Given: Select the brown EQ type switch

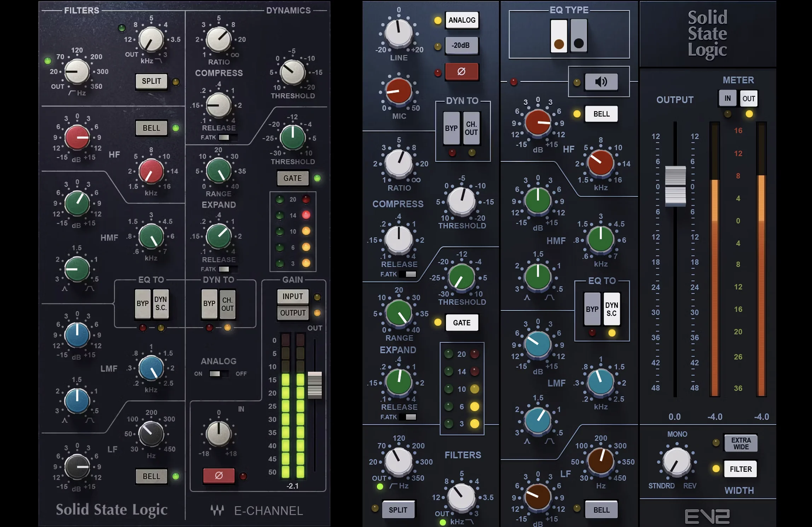Looking at the screenshot, I should 559,36.
